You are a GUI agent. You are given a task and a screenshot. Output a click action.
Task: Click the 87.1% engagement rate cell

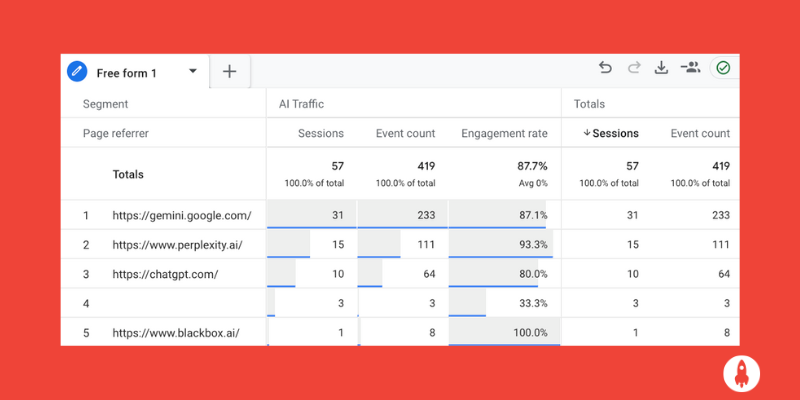[533, 215]
